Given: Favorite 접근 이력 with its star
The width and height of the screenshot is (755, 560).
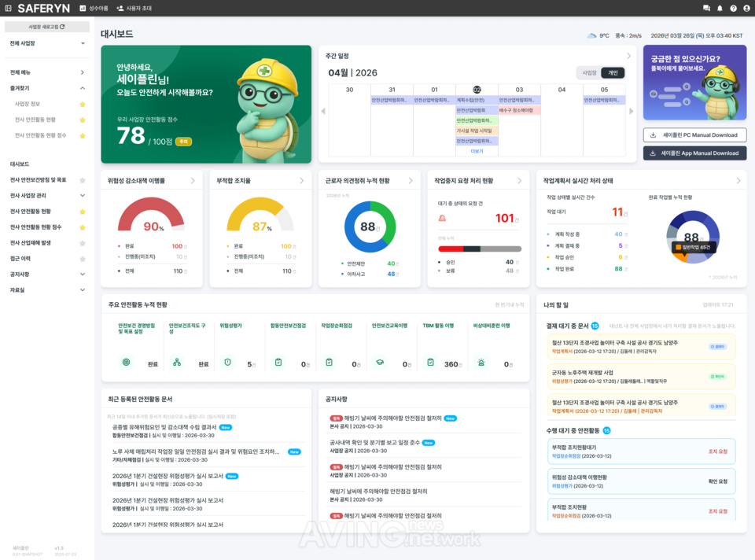Looking at the screenshot, I should point(83,259).
